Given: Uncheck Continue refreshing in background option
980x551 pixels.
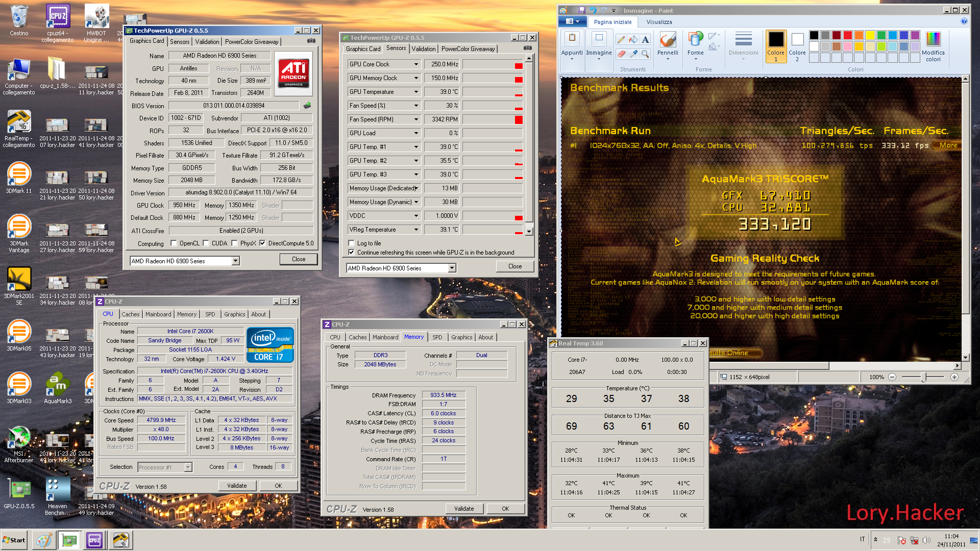Looking at the screenshot, I should 351,253.
